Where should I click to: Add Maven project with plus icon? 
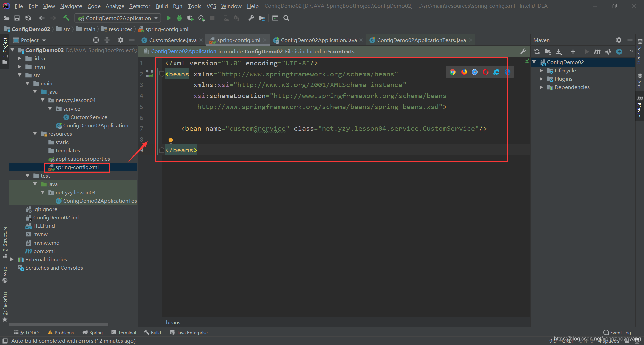coord(573,52)
